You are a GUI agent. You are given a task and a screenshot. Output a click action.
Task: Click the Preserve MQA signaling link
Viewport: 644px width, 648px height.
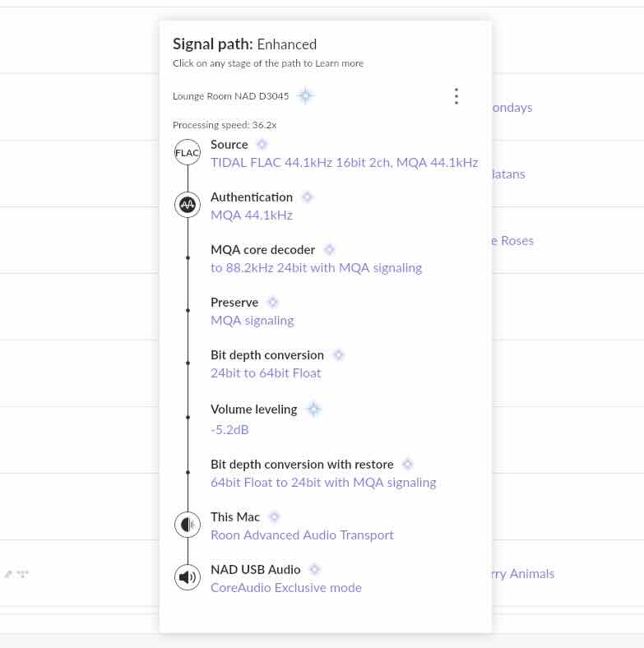pos(253,321)
